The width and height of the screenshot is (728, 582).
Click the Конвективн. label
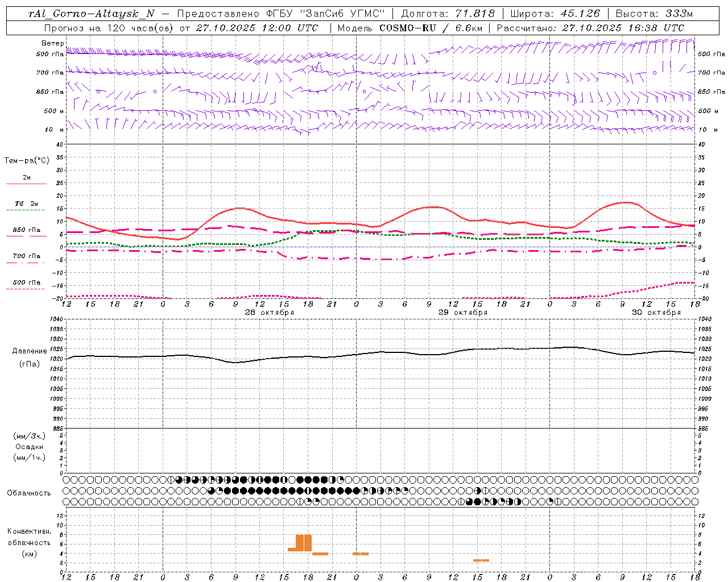[29, 531]
